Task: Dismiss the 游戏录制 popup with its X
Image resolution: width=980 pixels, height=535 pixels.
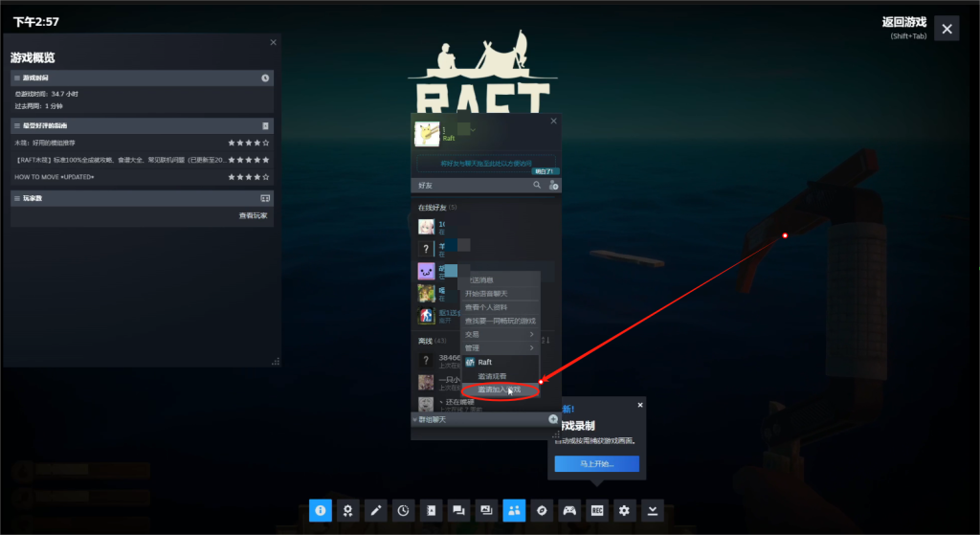Action: (640, 405)
